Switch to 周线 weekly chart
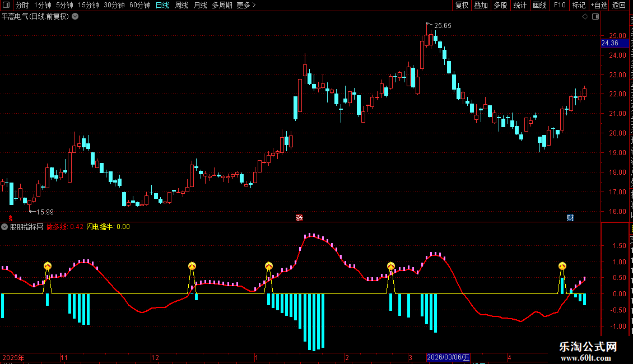The height and width of the screenshot is (364, 633). (x=181, y=5)
